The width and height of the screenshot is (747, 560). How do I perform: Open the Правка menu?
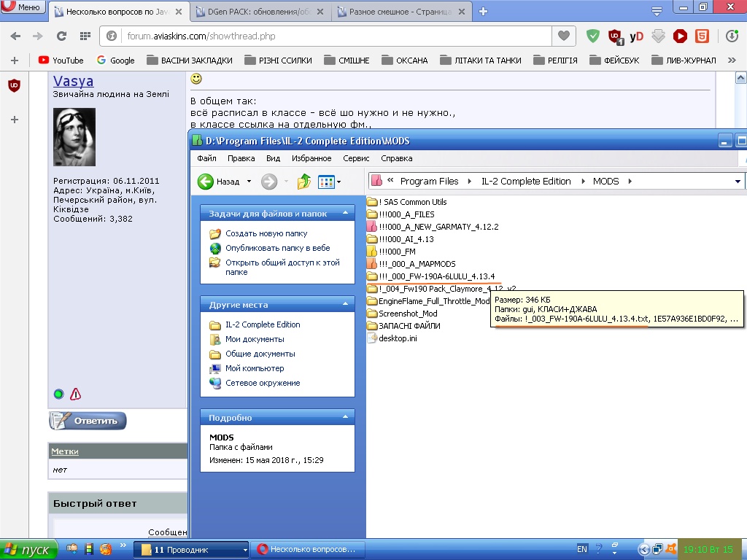pos(241,158)
